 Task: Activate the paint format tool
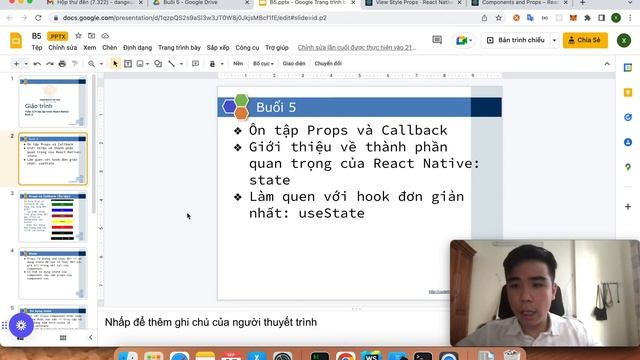point(75,64)
